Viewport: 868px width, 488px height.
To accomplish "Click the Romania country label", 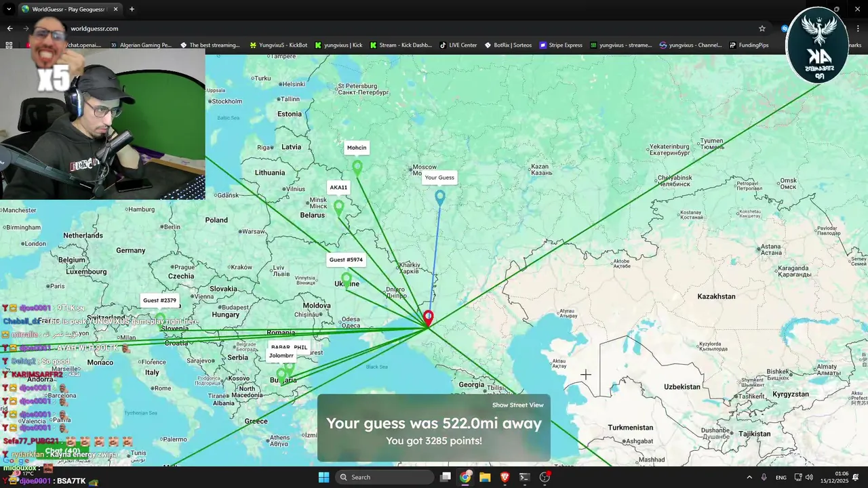I will (x=281, y=332).
